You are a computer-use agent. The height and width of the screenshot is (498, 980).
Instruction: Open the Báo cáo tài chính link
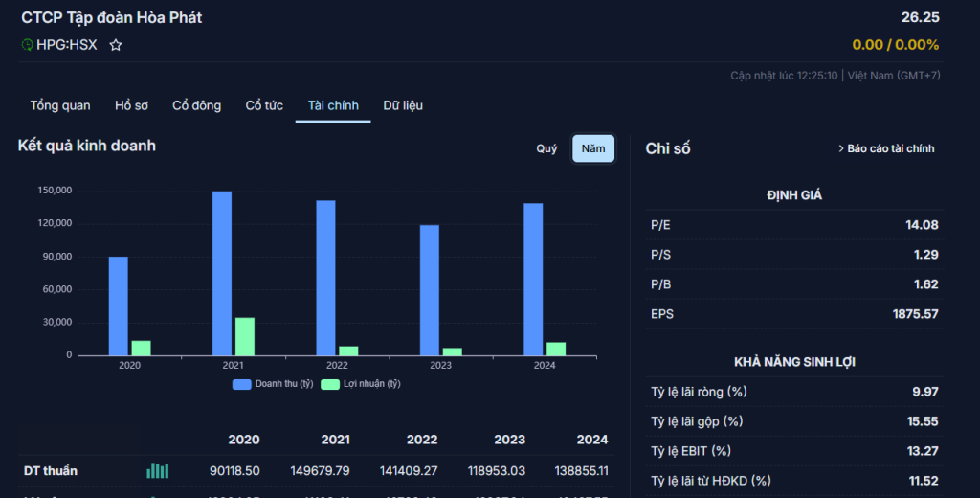coord(890,148)
